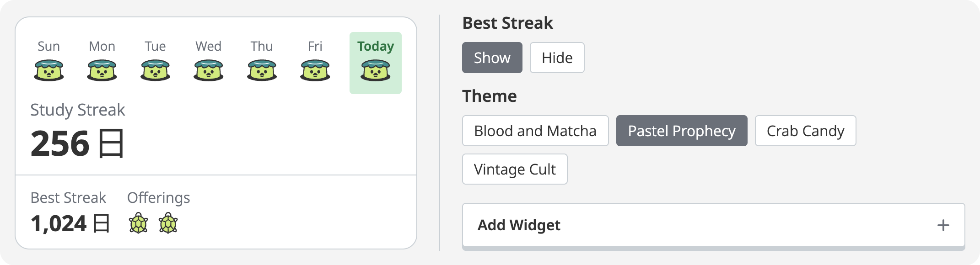Click Tuesday's streak mascot icon
Viewport: 980px width, 265px height.
point(156,70)
